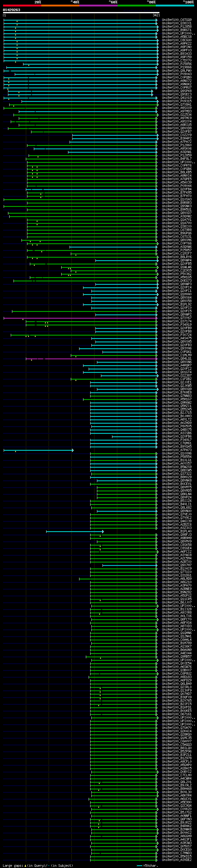The image size is (197, 868).
Task: Open hit UniRef100_P25856
Action: click(177, 64)
